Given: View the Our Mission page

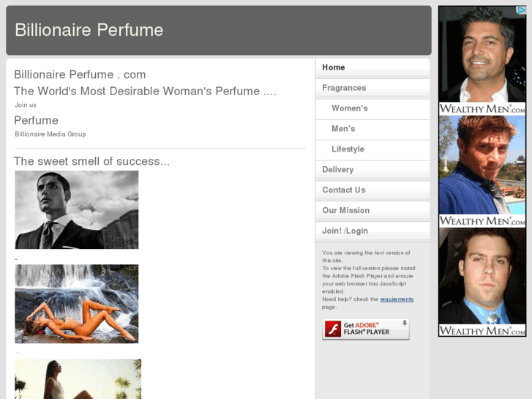Looking at the screenshot, I should [372, 211].
